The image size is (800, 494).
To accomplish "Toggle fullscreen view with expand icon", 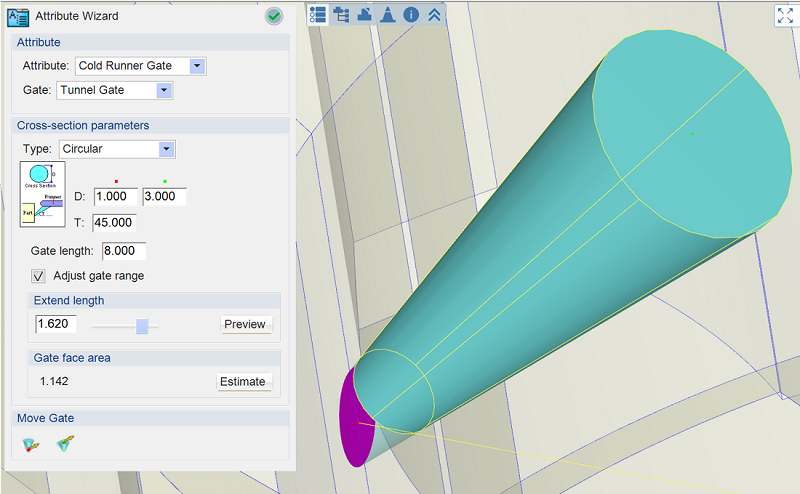I will pyautogui.click(x=785, y=15).
